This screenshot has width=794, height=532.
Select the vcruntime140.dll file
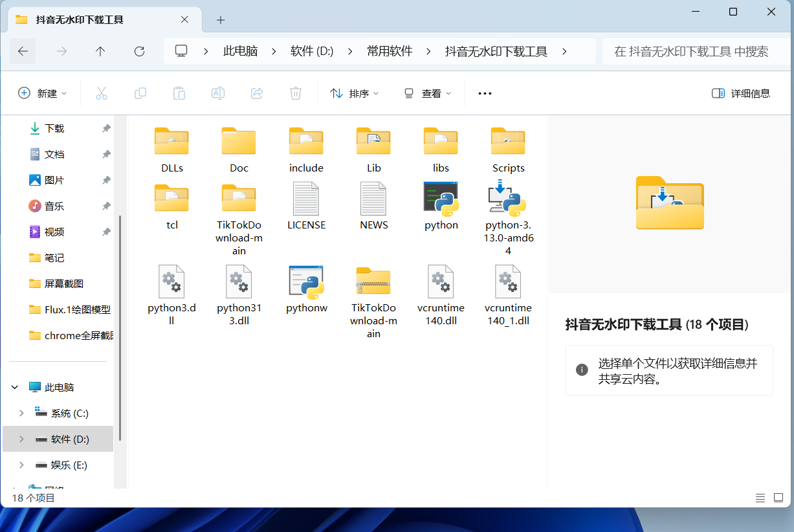[441, 296]
